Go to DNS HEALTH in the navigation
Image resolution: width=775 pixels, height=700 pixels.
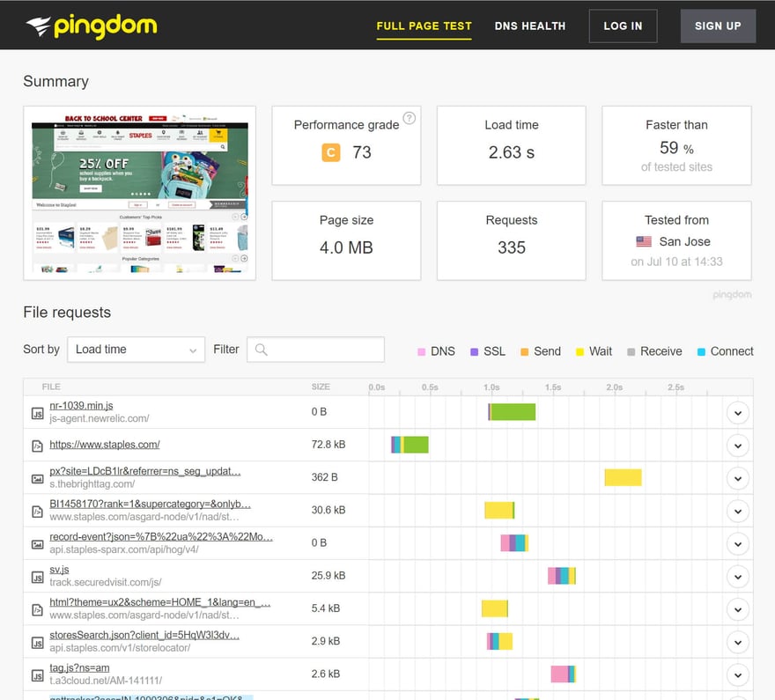pos(530,26)
